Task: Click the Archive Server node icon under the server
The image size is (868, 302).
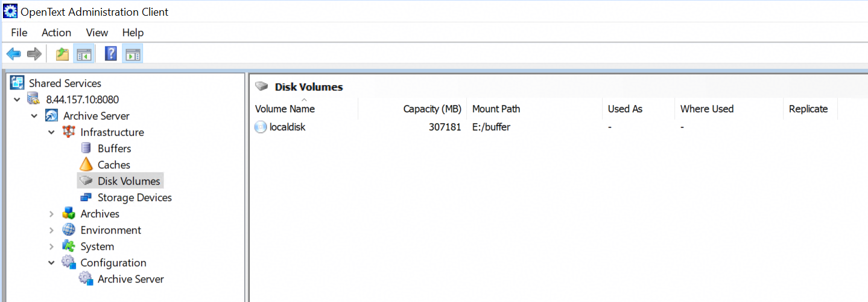Action: tap(51, 115)
